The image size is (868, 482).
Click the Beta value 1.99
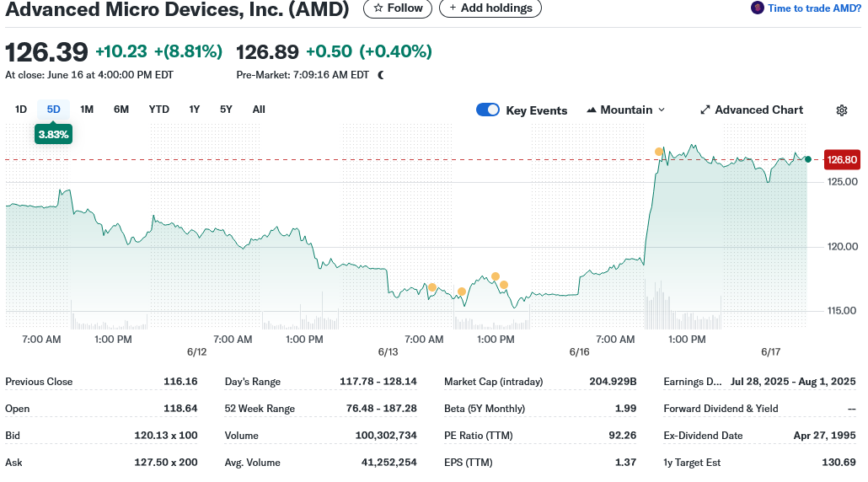pos(625,409)
